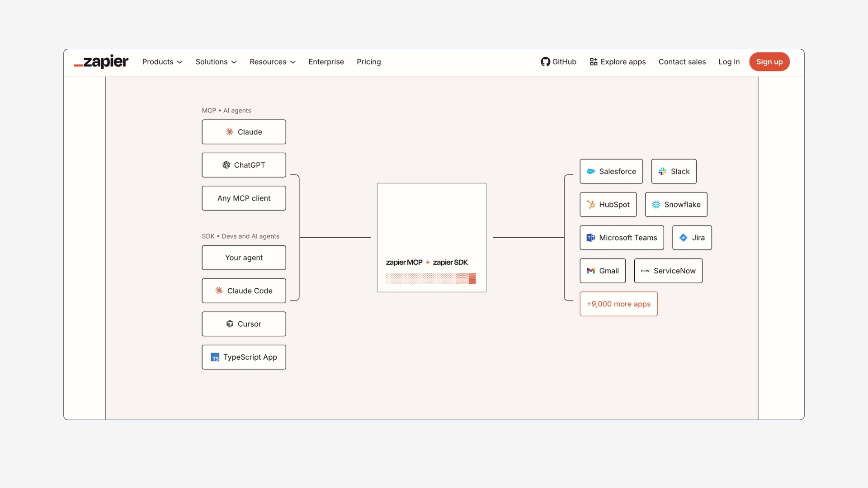Screen dimensions: 868x488
Task: Expand the Solutions dropdown chevron
Action: (x=234, y=62)
